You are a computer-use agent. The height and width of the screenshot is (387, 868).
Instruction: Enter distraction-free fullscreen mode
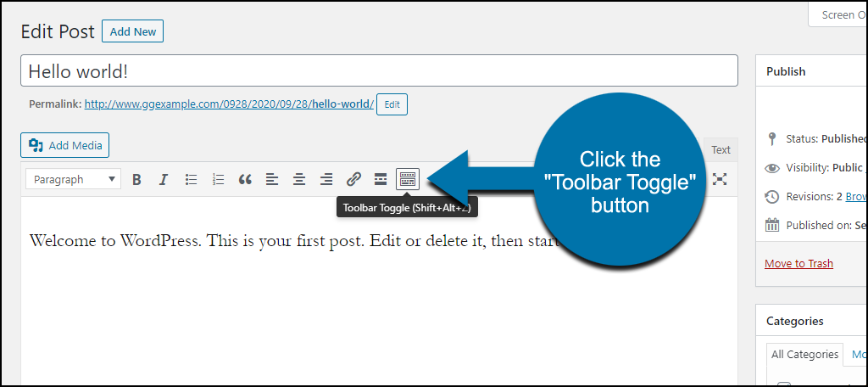(719, 179)
